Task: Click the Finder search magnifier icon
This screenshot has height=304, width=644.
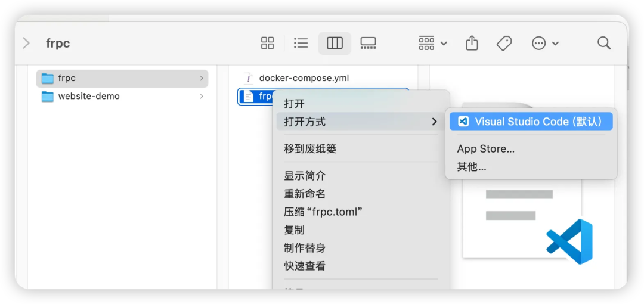Action: click(603, 43)
